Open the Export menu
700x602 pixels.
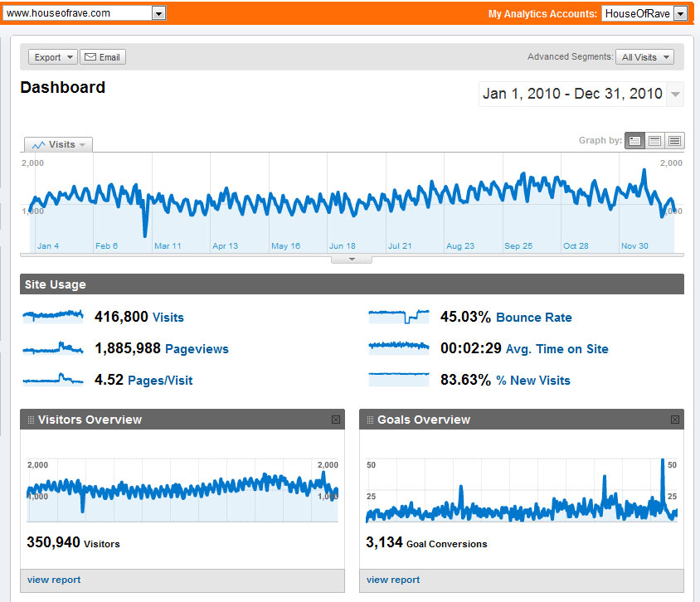[x=53, y=57]
